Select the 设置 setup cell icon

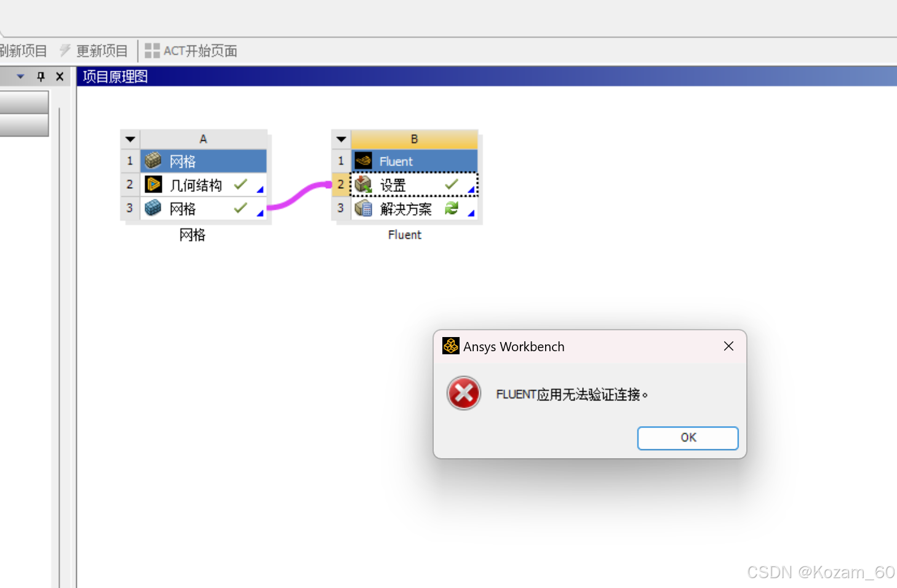tap(364, 185)
